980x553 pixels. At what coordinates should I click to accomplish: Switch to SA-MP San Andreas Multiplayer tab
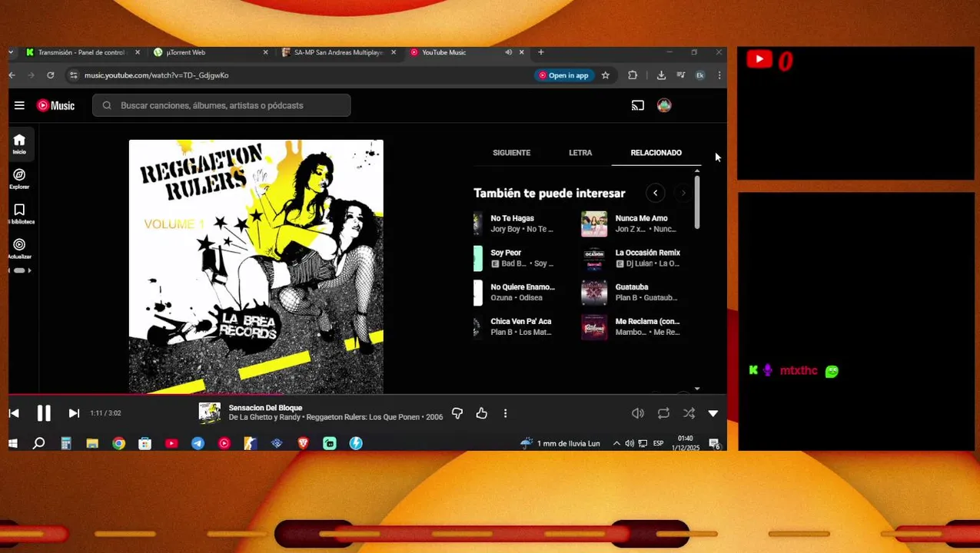[x=338, y=52]
